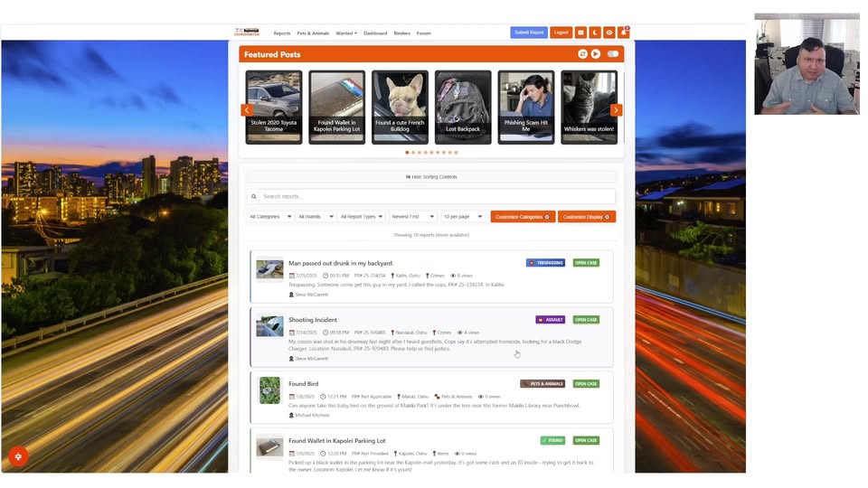Viewport: 868px width, 488px height.
Task: Click Found Wallet report thumbnail image
Action: 269,447
